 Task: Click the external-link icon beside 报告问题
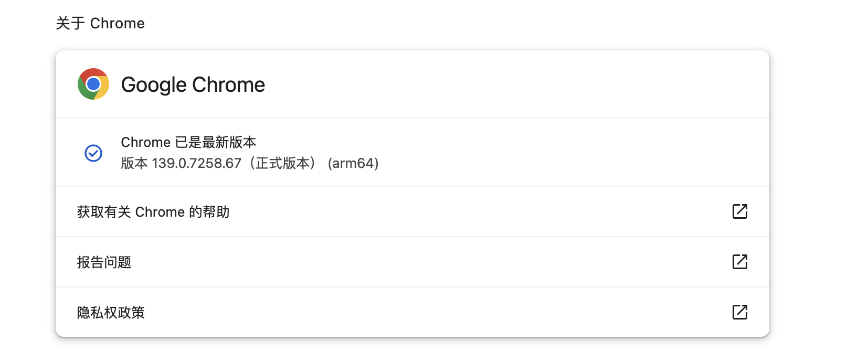pos(739,262)
